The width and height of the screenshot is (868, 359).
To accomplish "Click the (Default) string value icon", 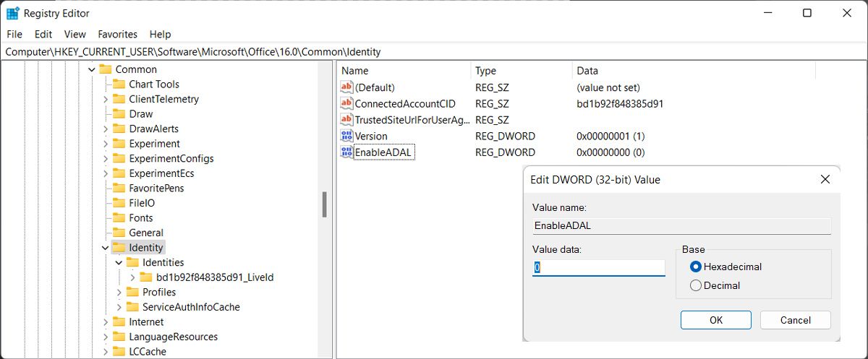I will [346, 87].
